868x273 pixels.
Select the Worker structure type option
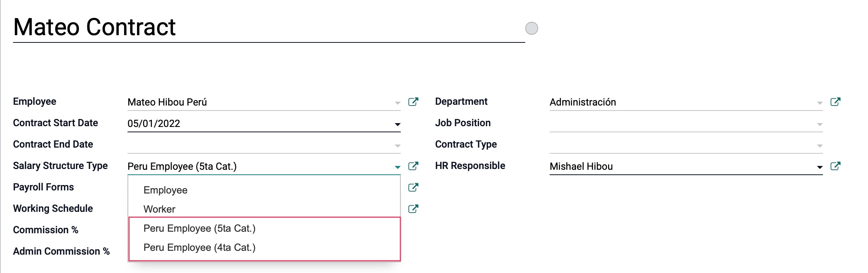(x=264, y=209)
